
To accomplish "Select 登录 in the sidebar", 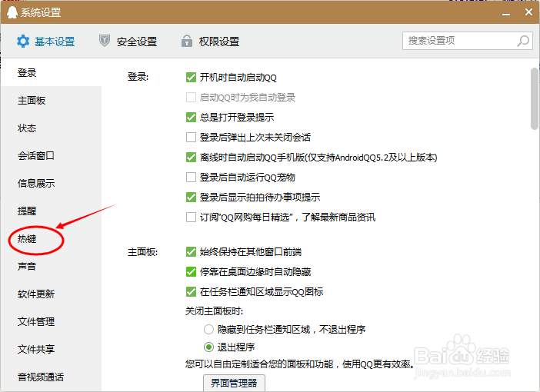I will (52, 72).
